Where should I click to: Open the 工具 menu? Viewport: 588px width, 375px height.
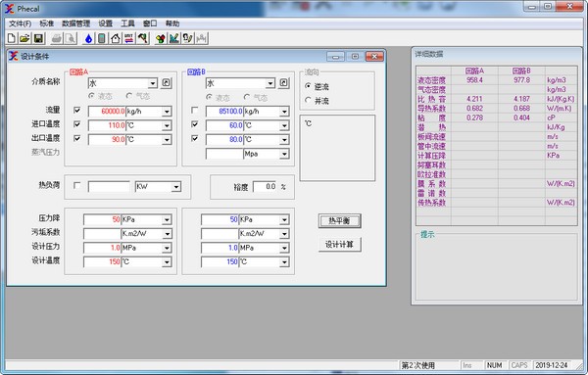click(127, 23)
